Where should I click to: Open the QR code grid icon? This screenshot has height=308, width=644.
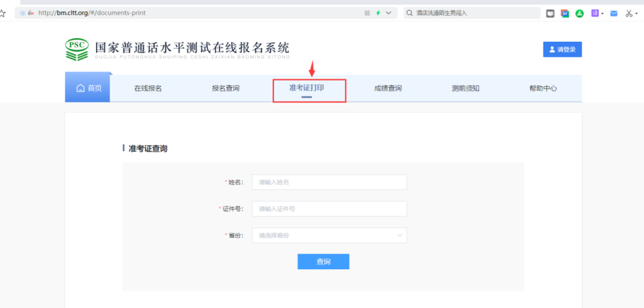pyautogui.click(x=367, y=13)
